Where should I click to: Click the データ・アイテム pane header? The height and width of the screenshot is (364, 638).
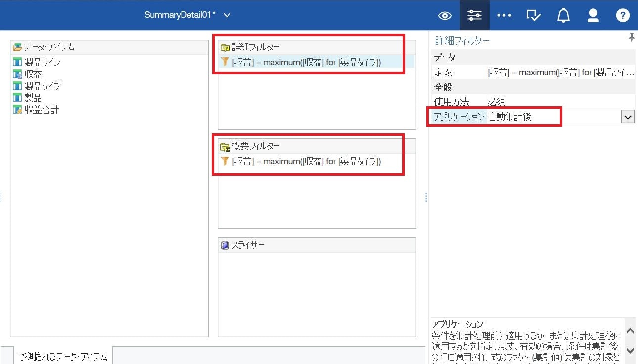tap(109, 47)
